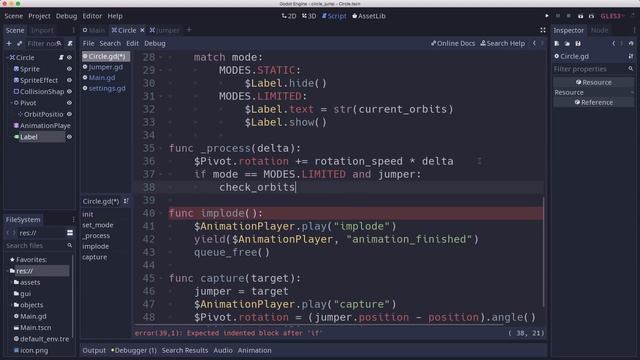Open the Output bottom panel

coord(94,350)
